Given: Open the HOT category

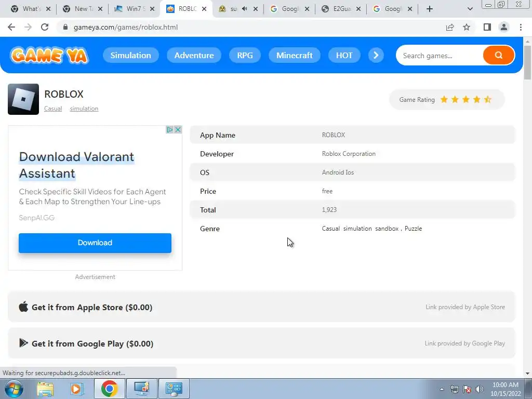Looking at the screenshot, I should pos(344,55).
